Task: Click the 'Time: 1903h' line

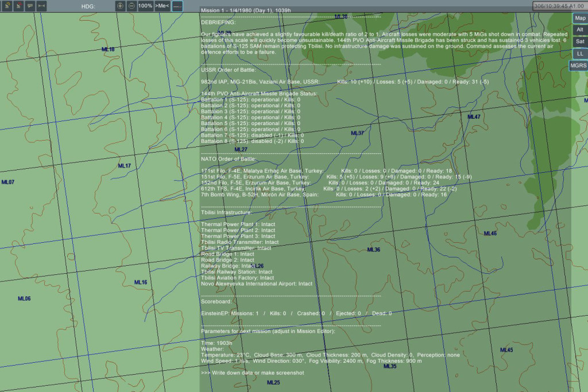Action: 216,343
